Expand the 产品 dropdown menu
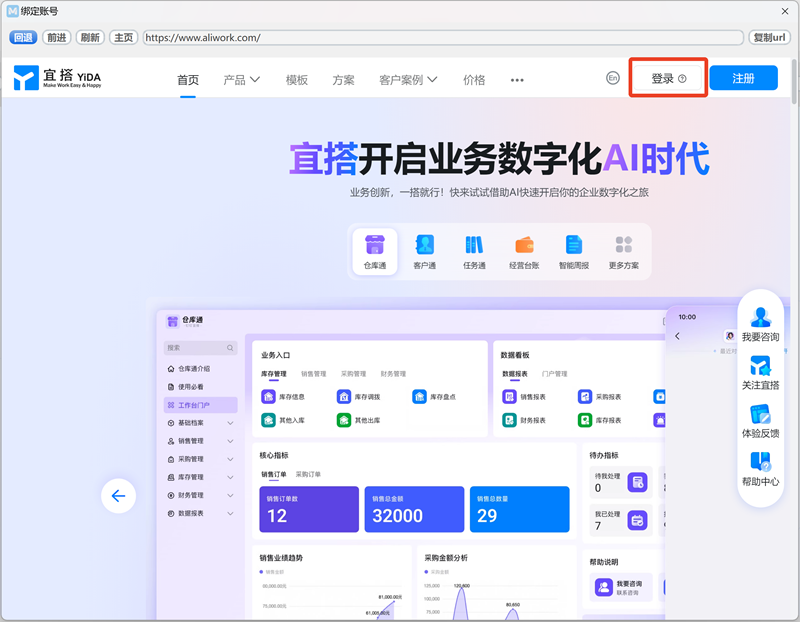Viewport: 800px width, 622px height. click(x=241, y=80)
